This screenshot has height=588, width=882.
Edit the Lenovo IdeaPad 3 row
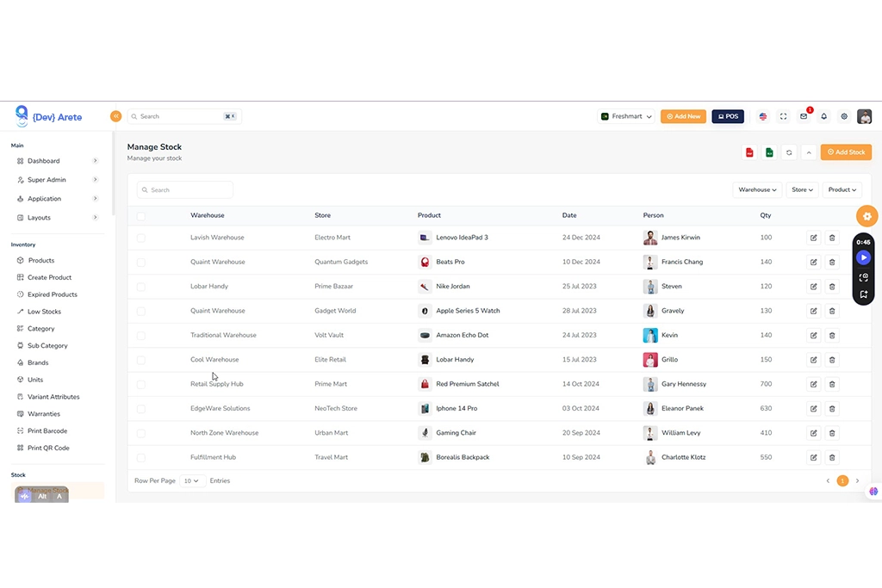coord(813,238)
